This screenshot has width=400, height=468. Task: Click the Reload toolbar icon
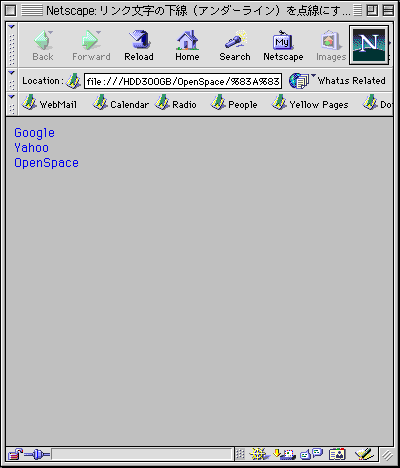coord(139,46)
